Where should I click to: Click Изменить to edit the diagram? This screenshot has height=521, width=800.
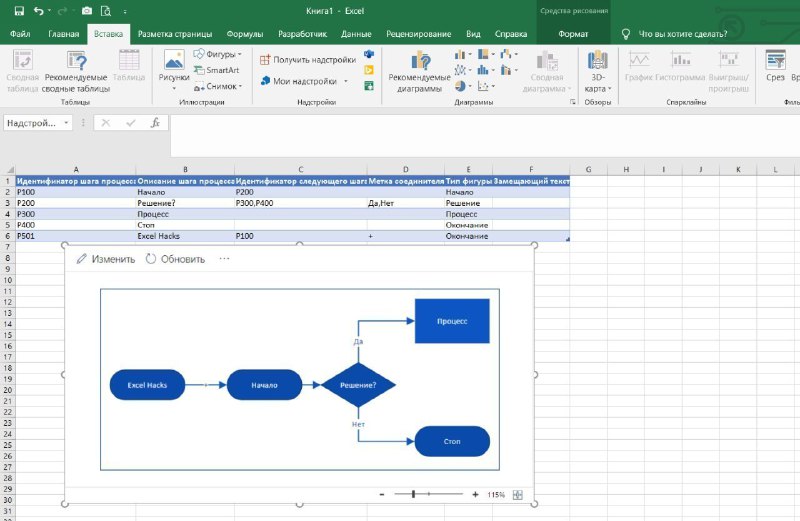coord(106,259)
